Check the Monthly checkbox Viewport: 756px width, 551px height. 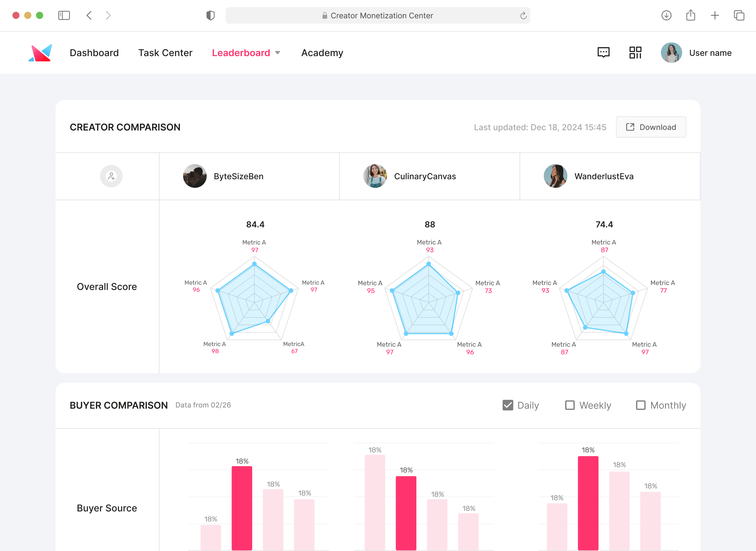click(x=641, y=405)
